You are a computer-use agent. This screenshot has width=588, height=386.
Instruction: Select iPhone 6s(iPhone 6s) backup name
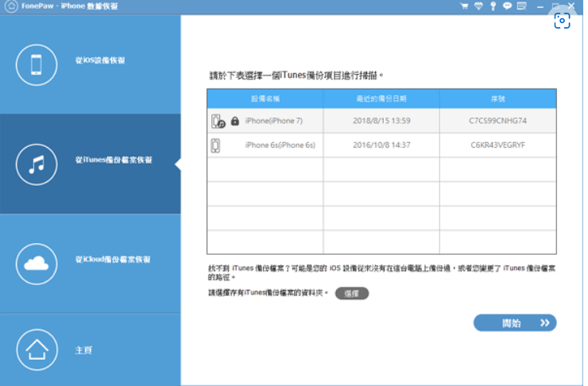[x=280, y=145]
